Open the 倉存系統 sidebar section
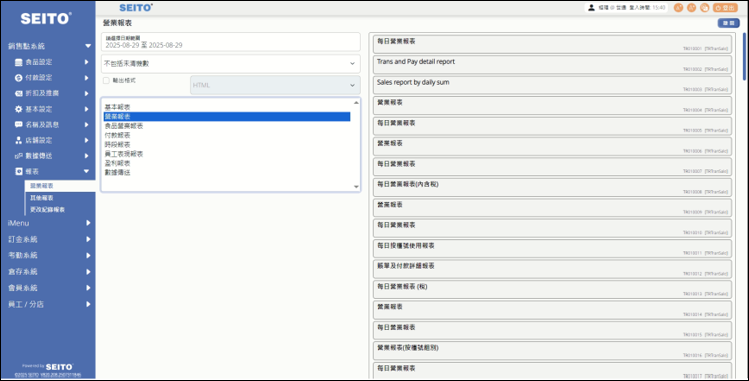The image size is (749, 381). [48, 272]
